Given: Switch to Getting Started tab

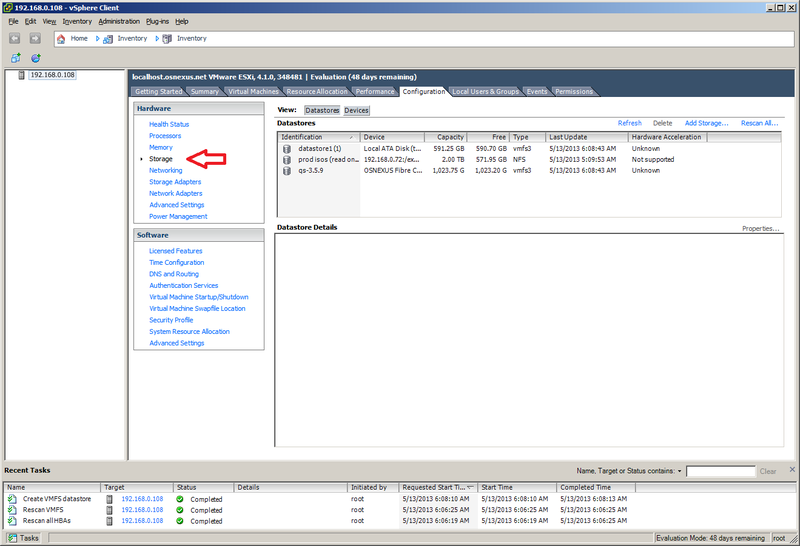Looking at the screenshot, I should tap(158, 92).
